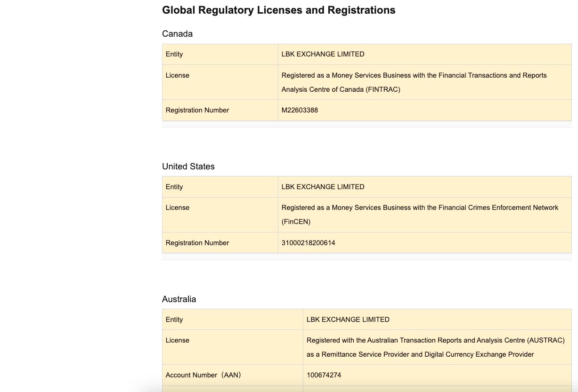Select the Australia section heading

(x=179, y=299)
